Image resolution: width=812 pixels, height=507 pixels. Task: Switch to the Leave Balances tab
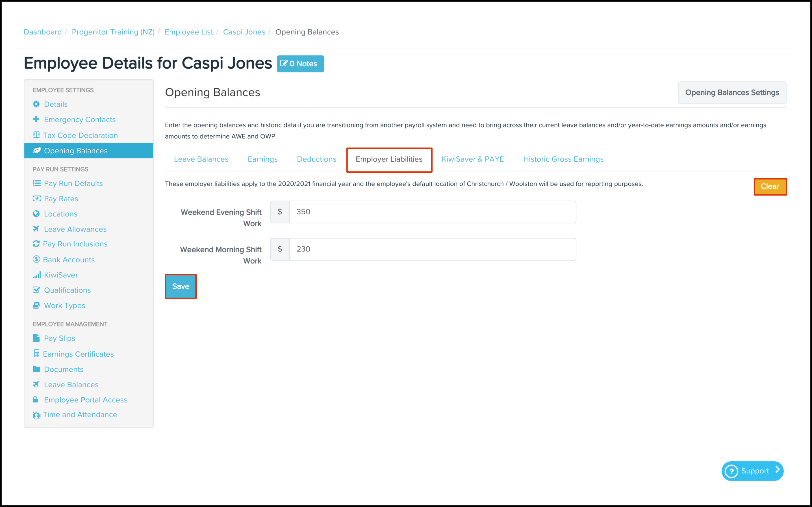[x=201, y=159]
